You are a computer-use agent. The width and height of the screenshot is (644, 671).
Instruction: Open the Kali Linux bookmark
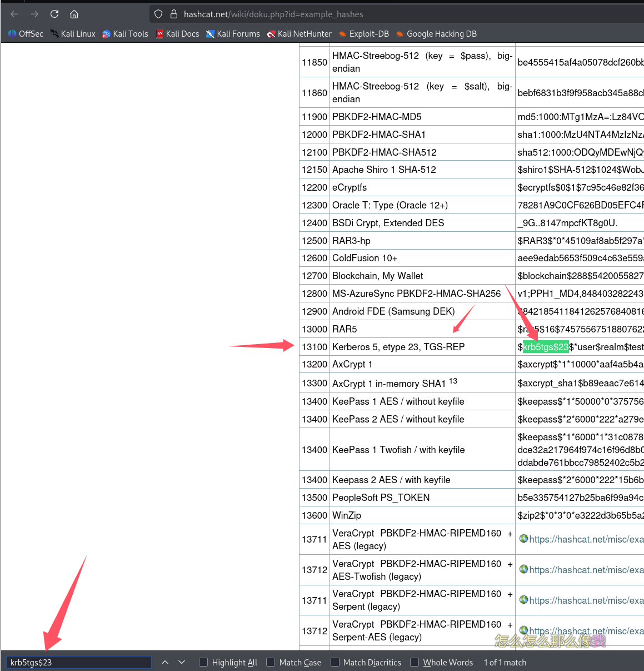73,34
